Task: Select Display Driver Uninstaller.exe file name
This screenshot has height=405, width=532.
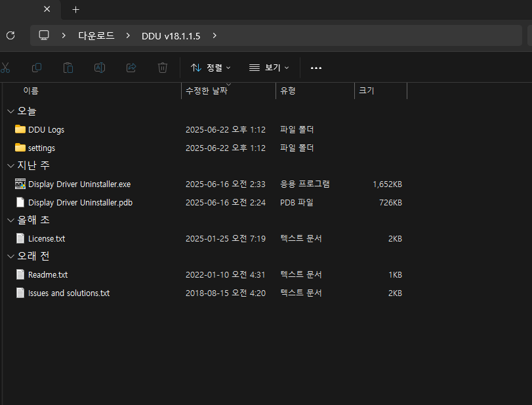Action: tap(79, 184)
